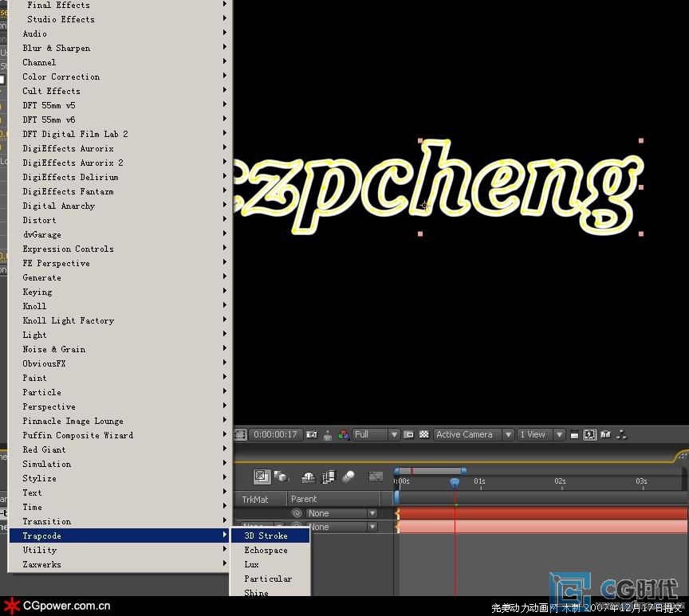Open the Noise & Grain submenu
Viewport: 689px width, 616px height.
[120, 349]
